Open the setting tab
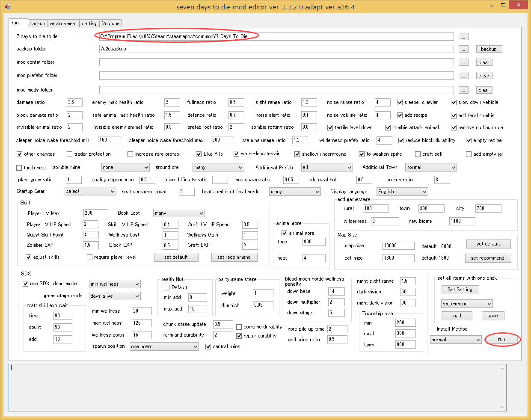This screenshot has width=531, height=420. point(89,24)
